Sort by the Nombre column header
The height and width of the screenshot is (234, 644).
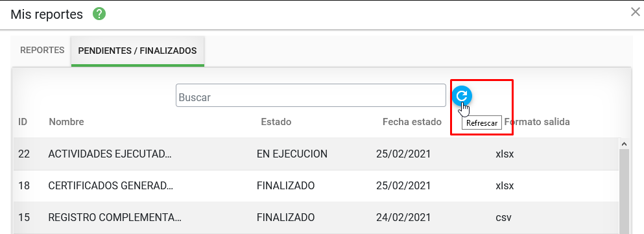67,122
